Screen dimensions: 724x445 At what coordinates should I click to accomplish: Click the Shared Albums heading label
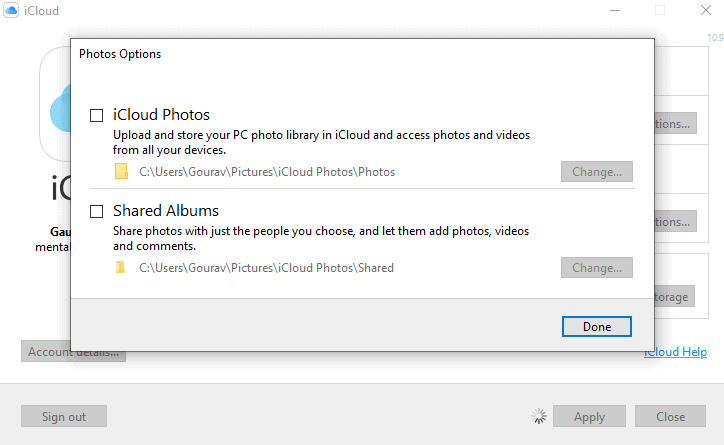(166, 210)
